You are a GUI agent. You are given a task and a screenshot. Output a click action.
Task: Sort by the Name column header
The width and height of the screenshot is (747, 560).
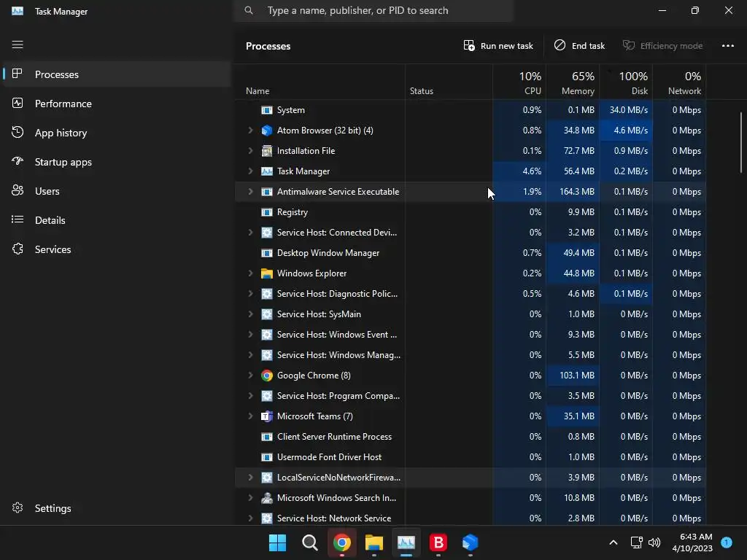320,83
